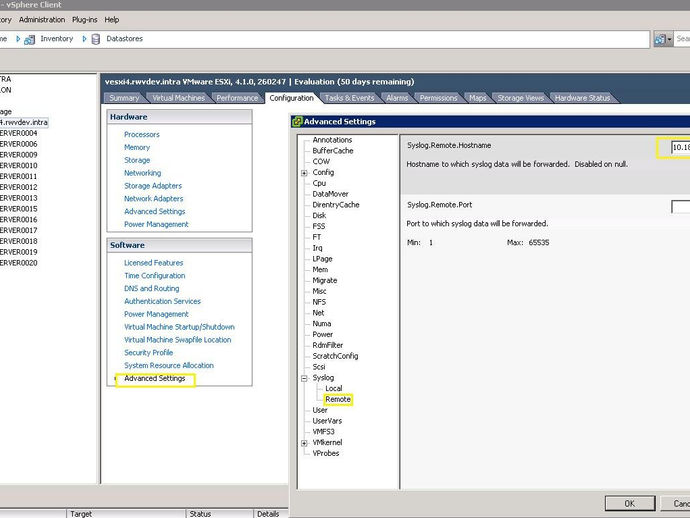
Task: Open the Permissions tab
Action: click(x=438, y=98)
